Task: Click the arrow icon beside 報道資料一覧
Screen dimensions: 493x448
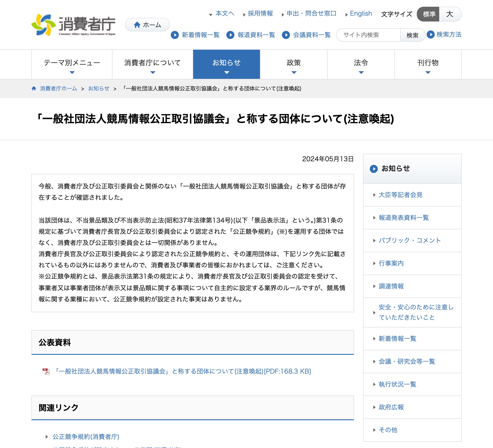Action: pos(230,35)
